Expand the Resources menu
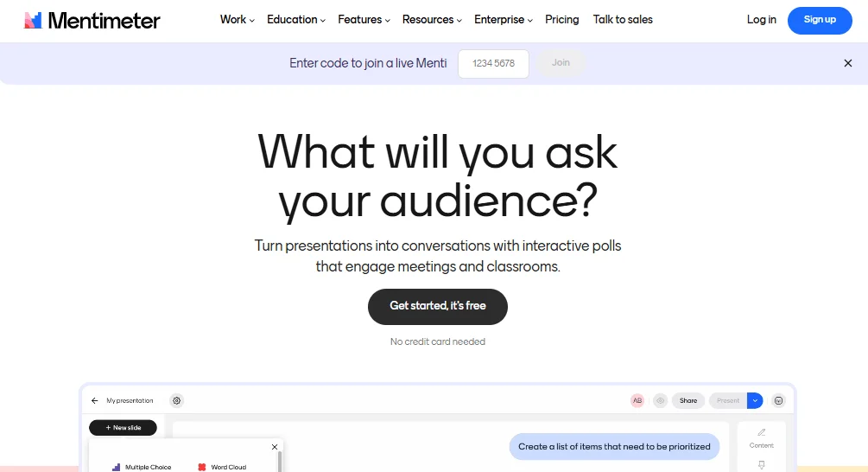 pyautogui.click(x=432, y=19)
